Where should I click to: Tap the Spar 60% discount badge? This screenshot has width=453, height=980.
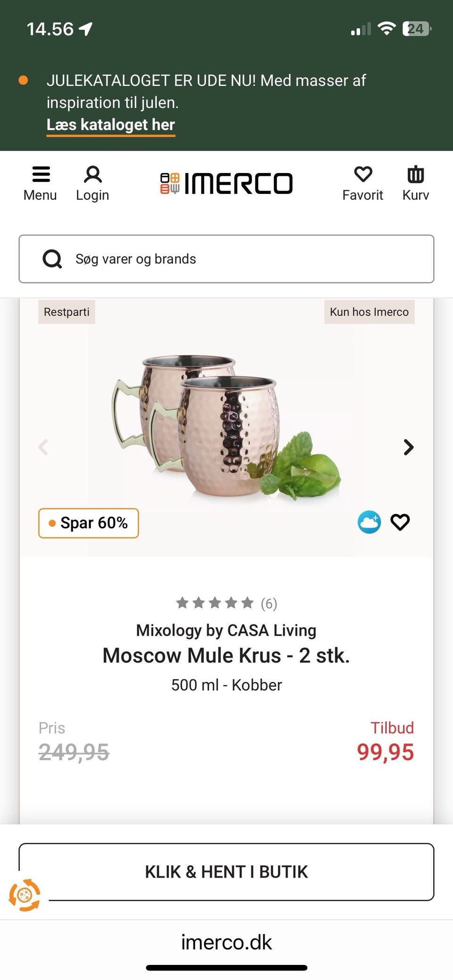click(x=89, y=523)
